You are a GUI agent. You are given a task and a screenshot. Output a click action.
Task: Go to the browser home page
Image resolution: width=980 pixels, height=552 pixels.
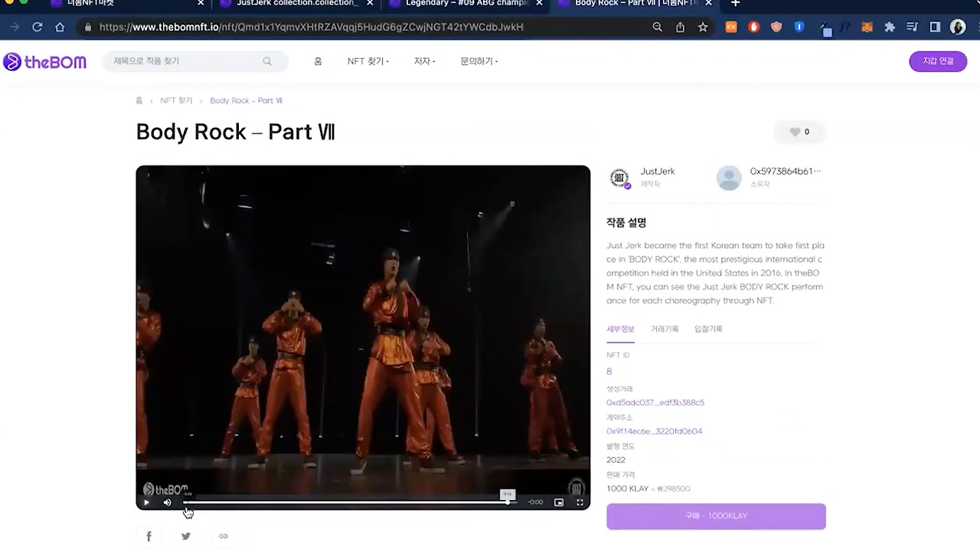tap(60, 27)
